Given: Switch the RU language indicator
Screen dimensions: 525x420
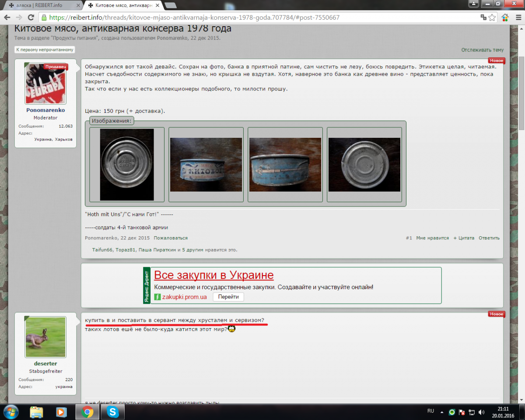Looking at the screenshot, I should click(430, 411).
